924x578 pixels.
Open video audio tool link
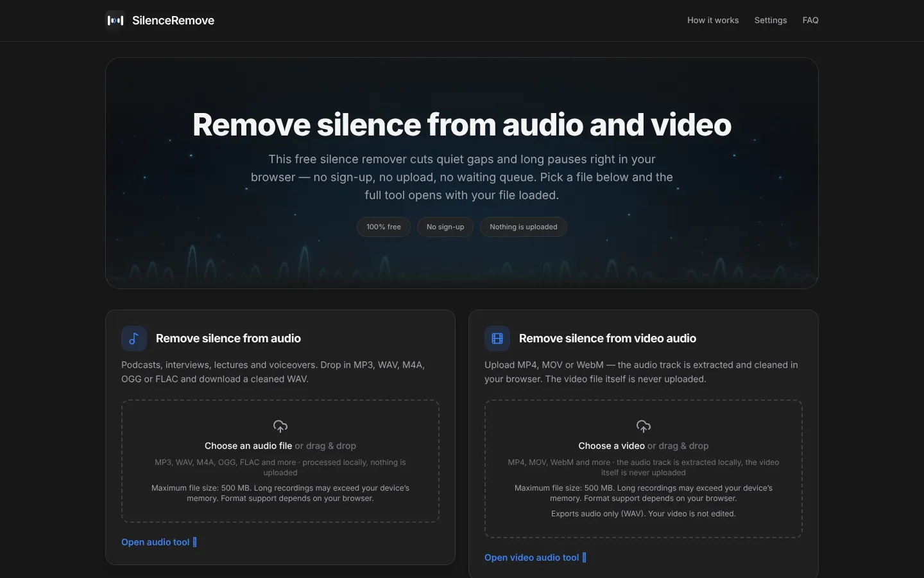[535, 557]
